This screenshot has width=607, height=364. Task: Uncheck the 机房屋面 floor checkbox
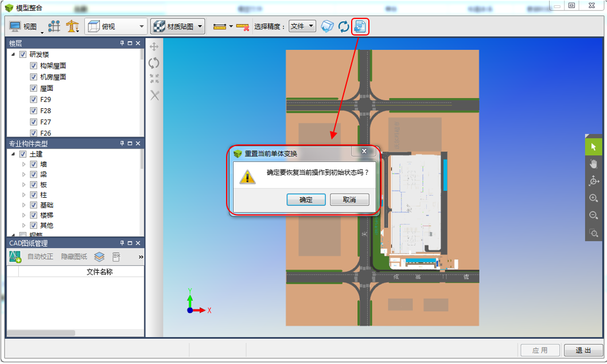tap(34, 77)
